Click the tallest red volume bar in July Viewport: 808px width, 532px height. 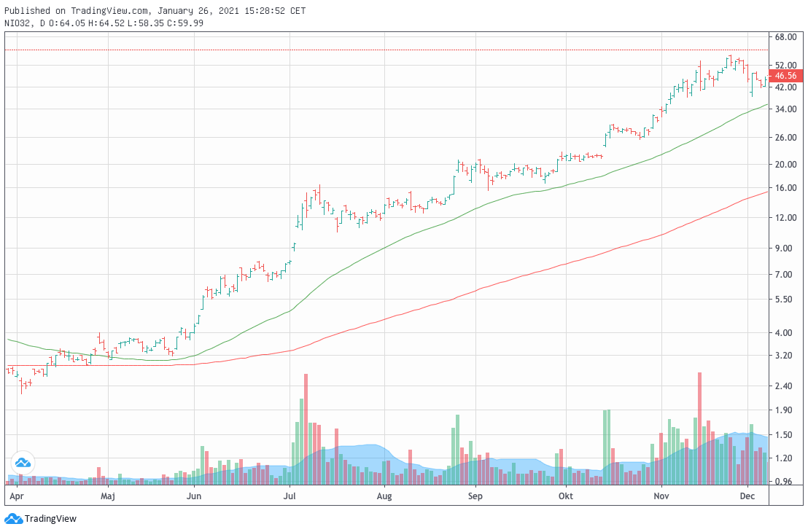pos(306,430)
